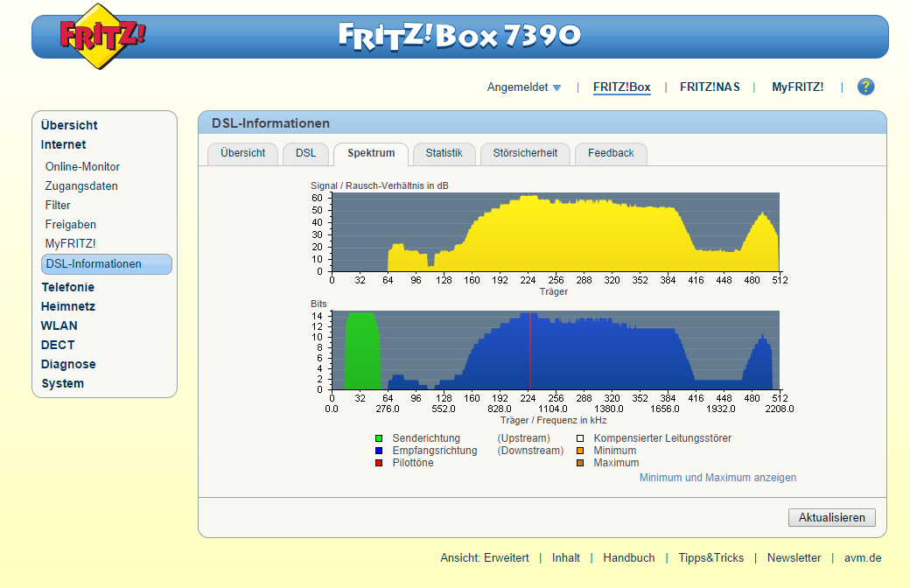Open the Störsicherheit tab
This screenshot has height=588, width=910.
click(x=525, y=153)
